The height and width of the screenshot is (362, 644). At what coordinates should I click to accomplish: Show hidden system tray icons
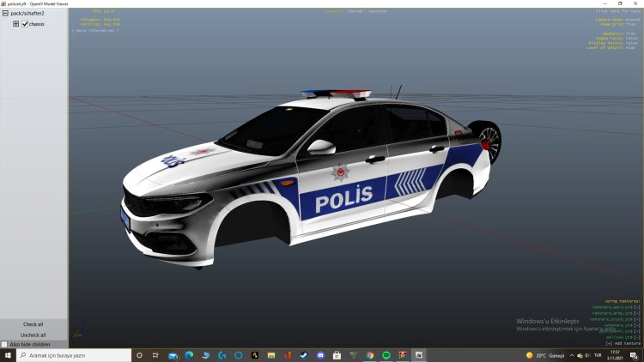pyautogui.click(x=572, y=355)
